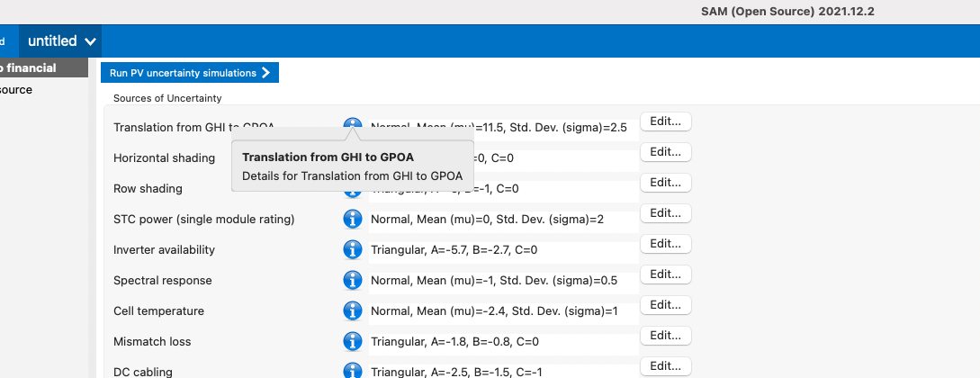The image size is (980, 378).
Task: Click info icon for Inverter availability
Action: (x=353, y=250)
